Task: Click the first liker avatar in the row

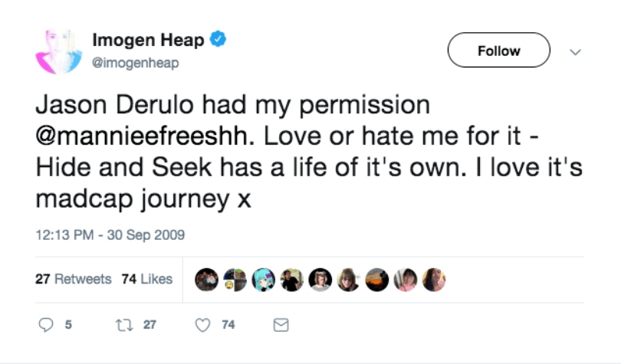Action: [x=206, y=280]
